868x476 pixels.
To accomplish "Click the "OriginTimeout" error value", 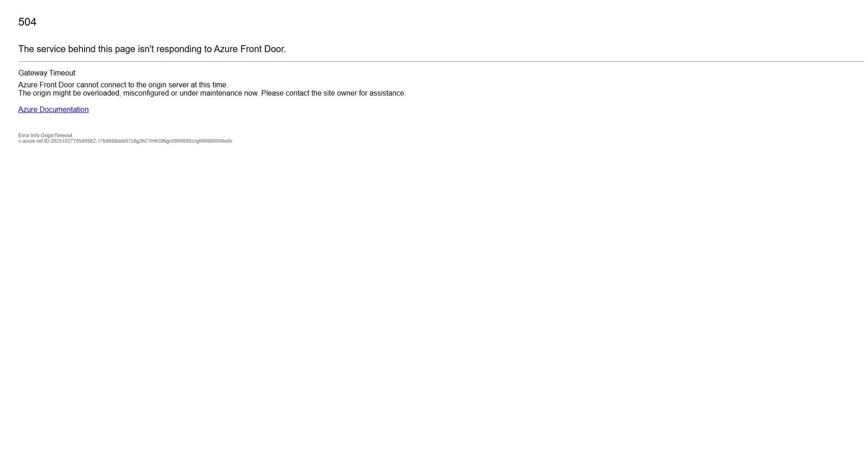I will [x=57, y=136].
